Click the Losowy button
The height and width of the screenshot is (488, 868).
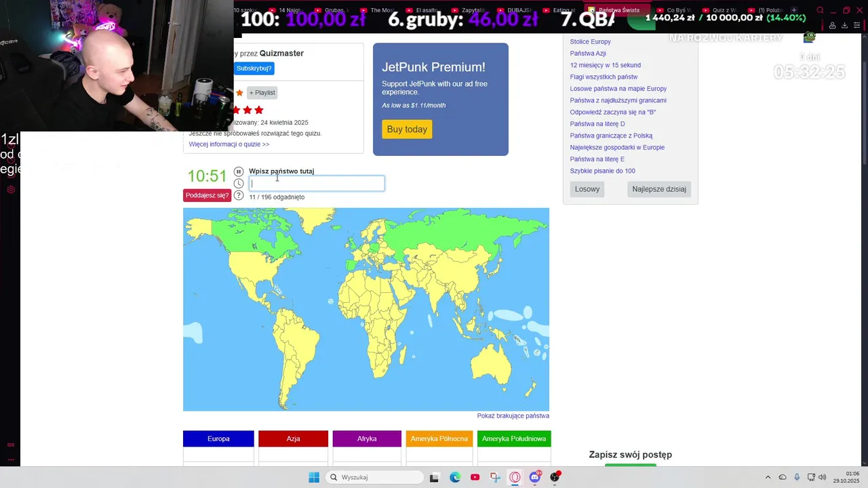587,189
